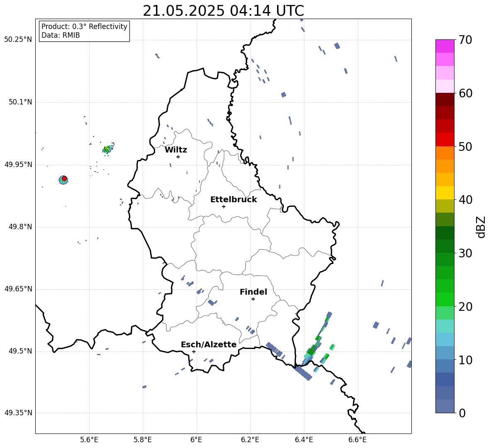Screen dimensions: 491x448
Task: Click the Esch/Alzette city label
Action: (209, 344)
